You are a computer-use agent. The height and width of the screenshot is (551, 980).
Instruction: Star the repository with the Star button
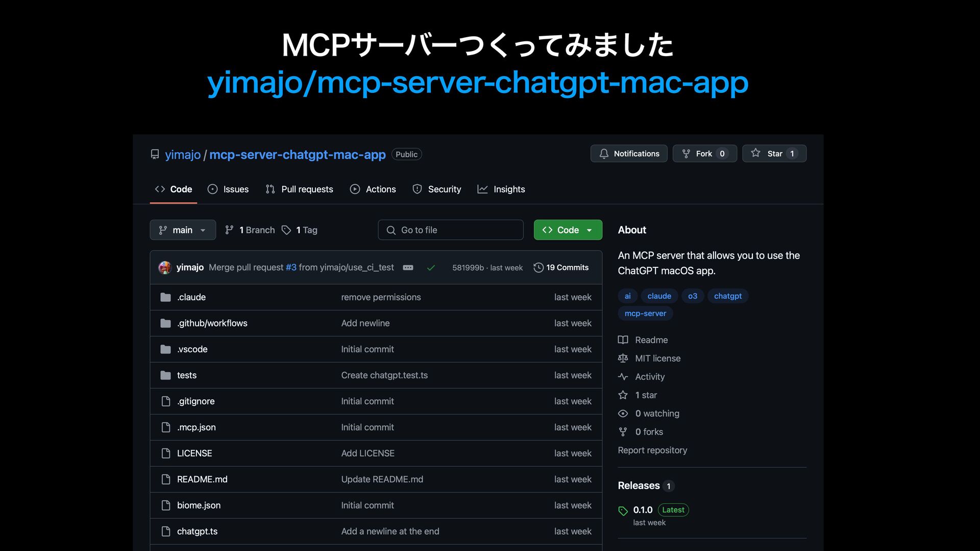click(774, 154)
